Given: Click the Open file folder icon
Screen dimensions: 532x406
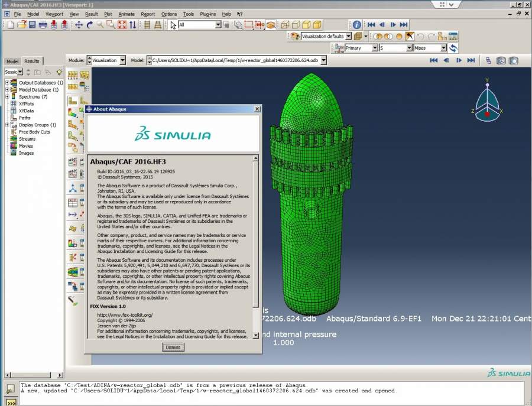Looking at the screenshot, I should 22,25.
